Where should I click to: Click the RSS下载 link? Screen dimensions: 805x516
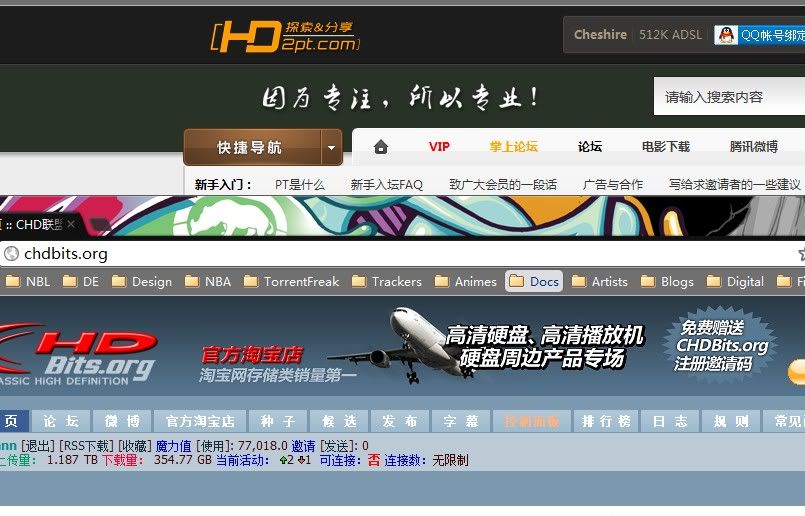tap(86, 446)
